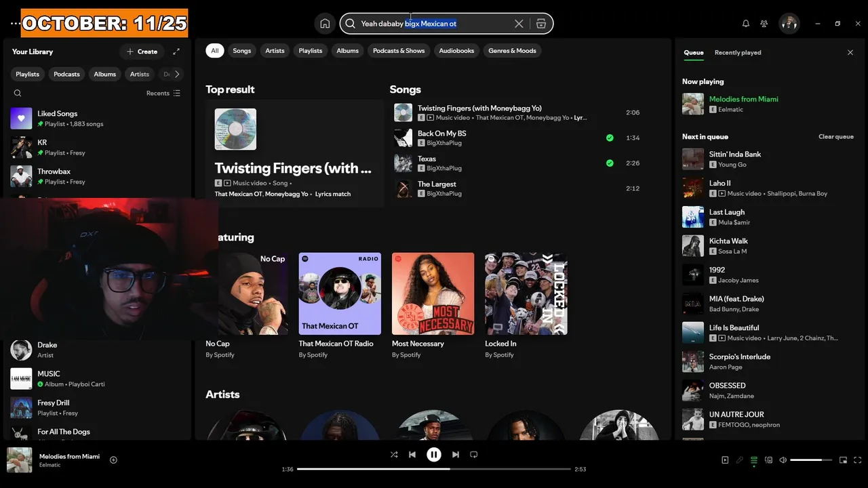Clear queue button

[836, 137]
